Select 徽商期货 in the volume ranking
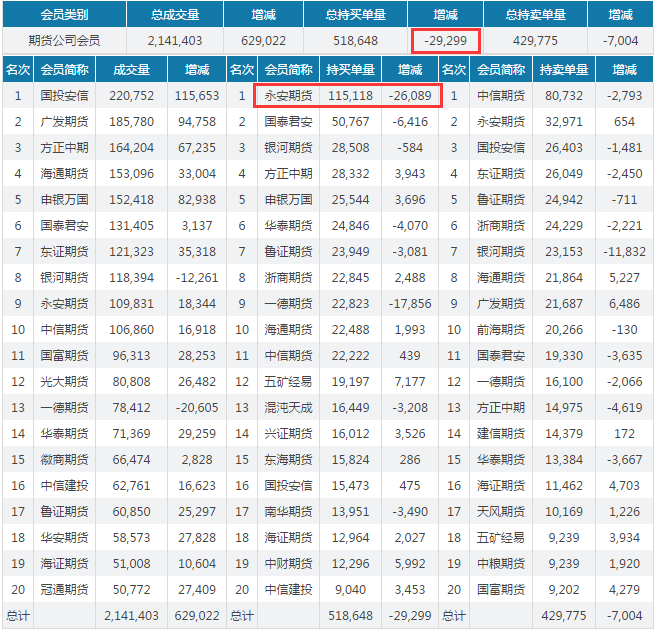The height and width of the screenshot is (631, 654). click(x=64, y=459)
